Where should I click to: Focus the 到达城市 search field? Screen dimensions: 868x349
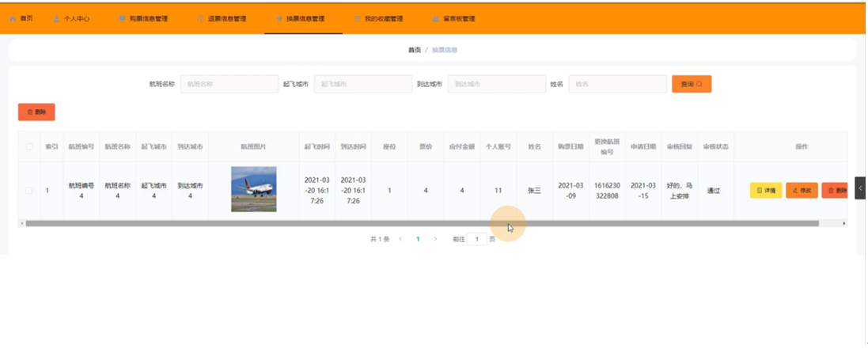497,84
